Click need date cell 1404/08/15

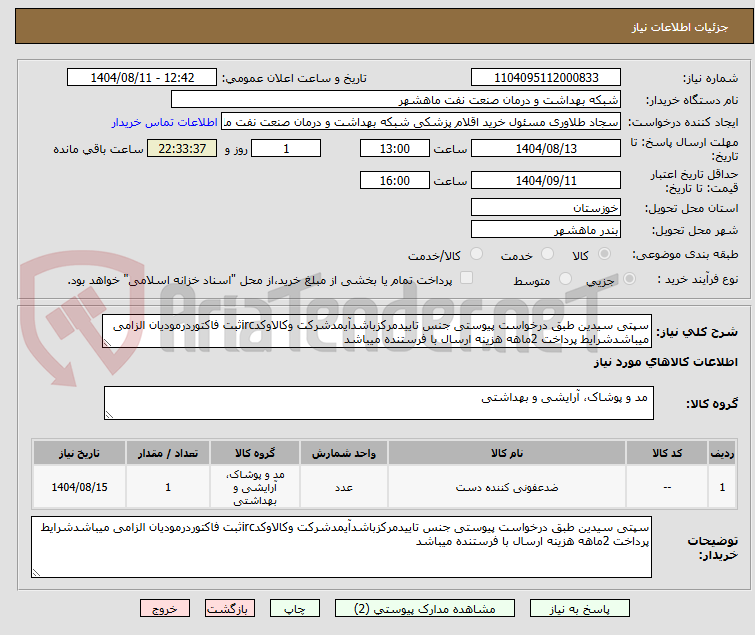pos(79,487)
